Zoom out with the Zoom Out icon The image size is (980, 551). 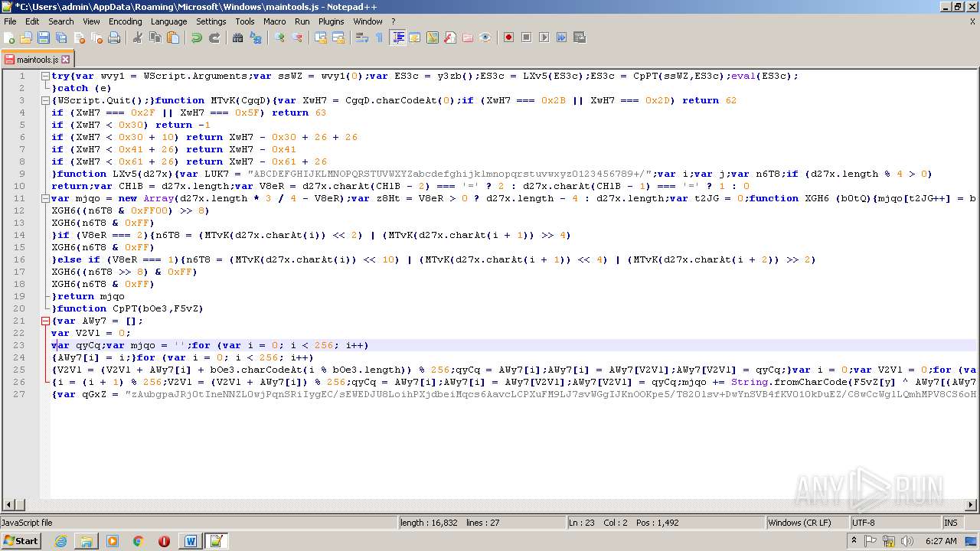(297, 37)
